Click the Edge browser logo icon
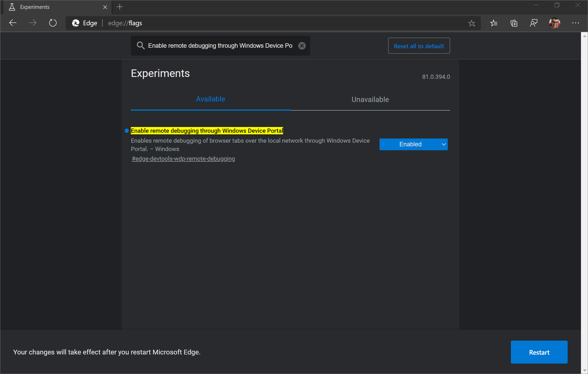This screenshot has height=374, width=588. 76,23
